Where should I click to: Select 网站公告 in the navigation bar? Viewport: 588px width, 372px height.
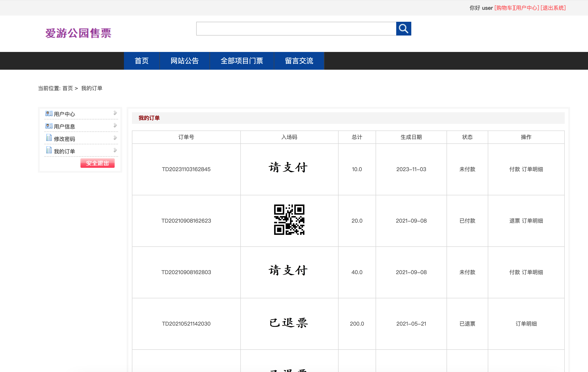pos(185,61)
